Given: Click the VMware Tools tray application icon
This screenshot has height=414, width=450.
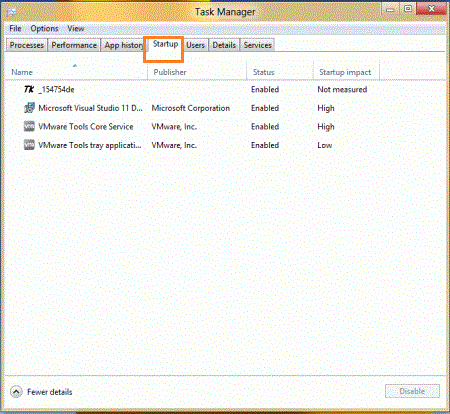Looking at the screenshot, I should pos(29,145).
